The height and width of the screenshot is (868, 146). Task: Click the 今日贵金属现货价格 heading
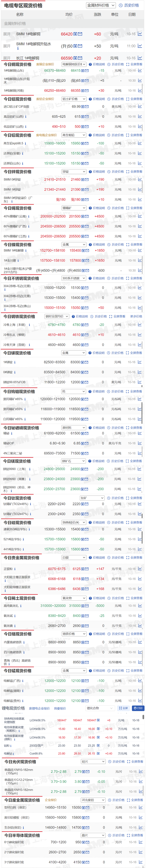pyautogui.click(x=22, y=558)
